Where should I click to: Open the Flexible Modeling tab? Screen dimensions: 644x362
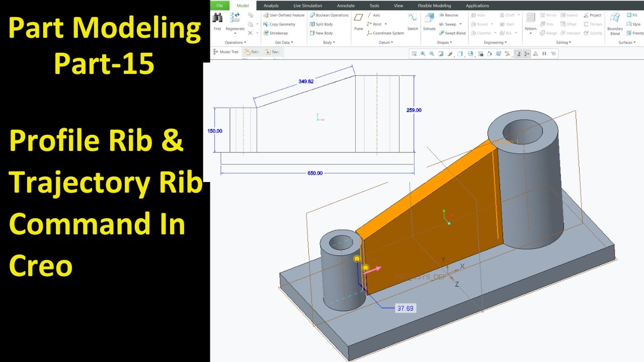[x=434, y=6]
